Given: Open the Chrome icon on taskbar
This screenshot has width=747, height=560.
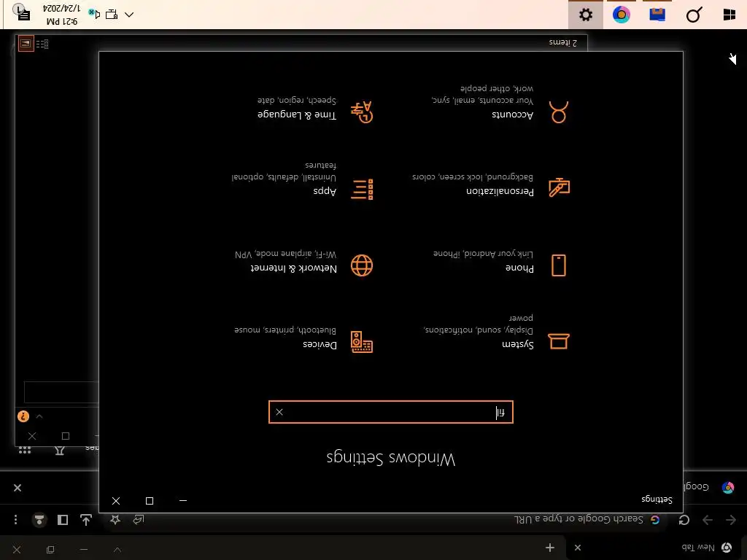Looking at the screenshot, I should click(x=622, y=15).
